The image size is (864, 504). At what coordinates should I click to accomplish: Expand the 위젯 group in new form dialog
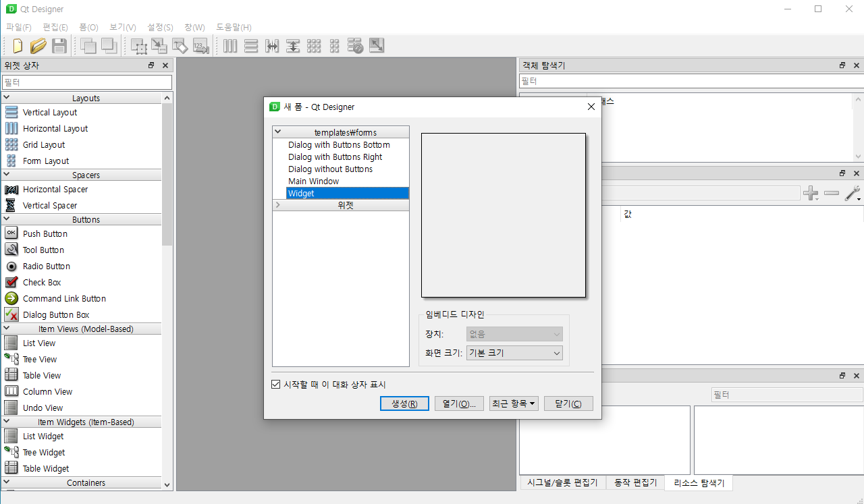pyautogui.click(x=278, y=205)
